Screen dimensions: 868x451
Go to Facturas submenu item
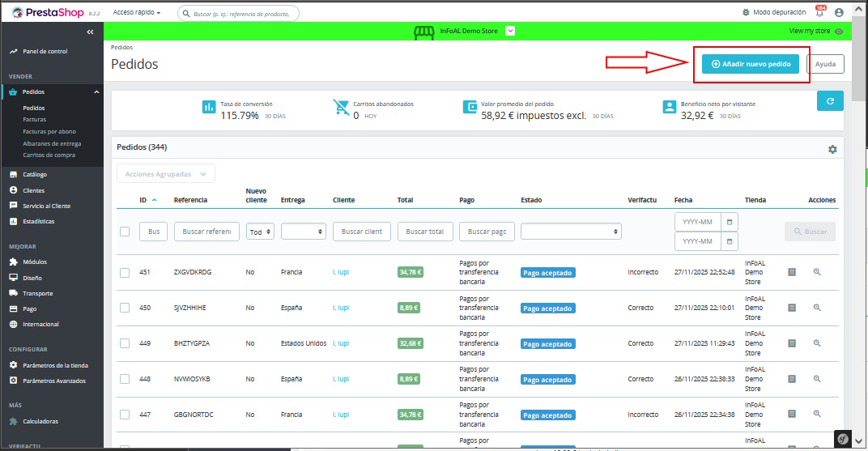35,120
